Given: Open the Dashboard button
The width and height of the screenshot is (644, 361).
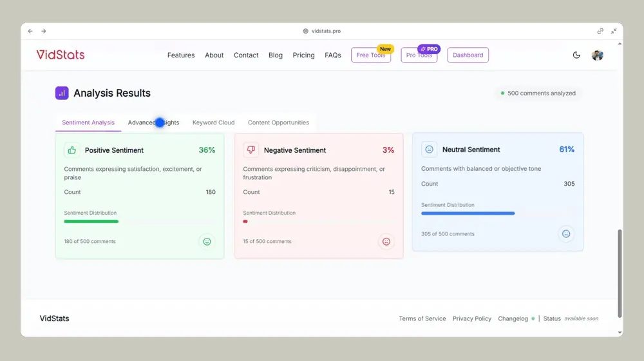Looking at the screenshot, I should tap(468, 55).
